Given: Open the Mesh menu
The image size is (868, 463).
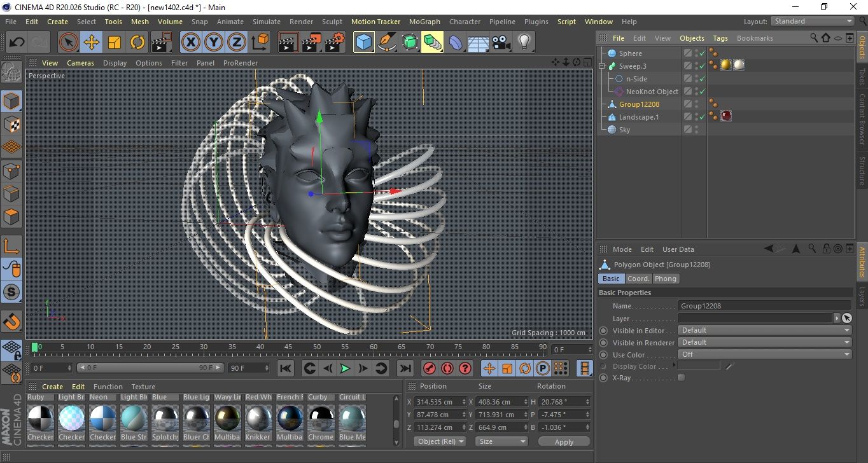Looking at the screenshot, I should click(x=140, y=22).
